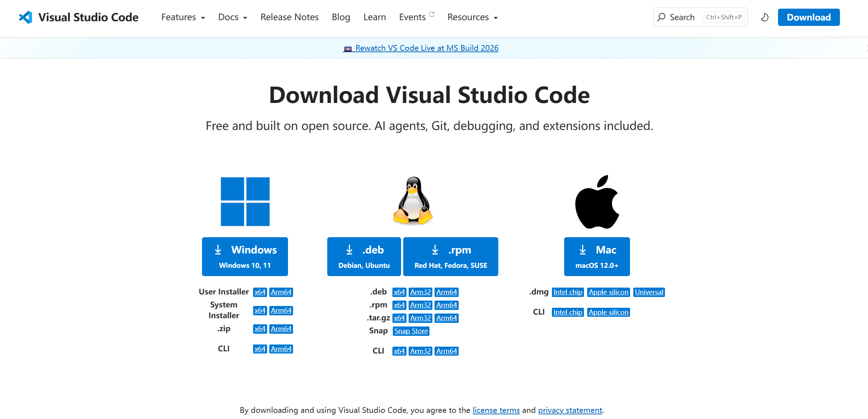
Task: Toggle the dark theme moon icon
Action: click(765, 17)
